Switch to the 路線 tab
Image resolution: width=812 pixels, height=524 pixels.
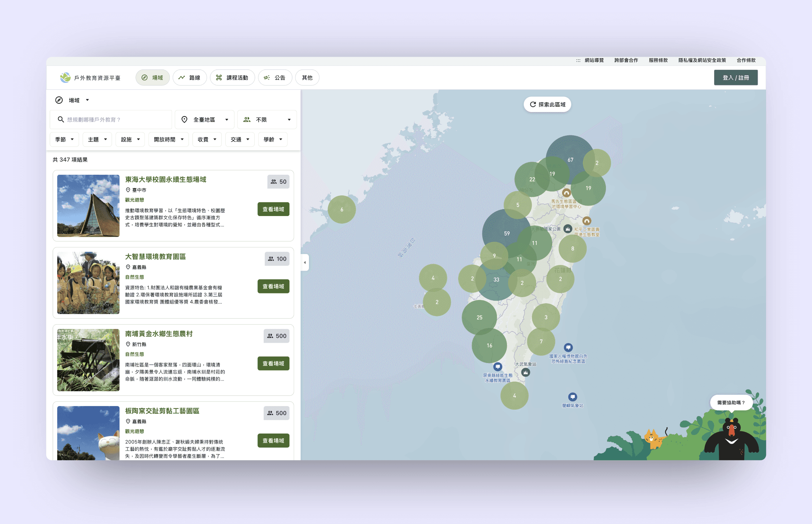point(189,77)
